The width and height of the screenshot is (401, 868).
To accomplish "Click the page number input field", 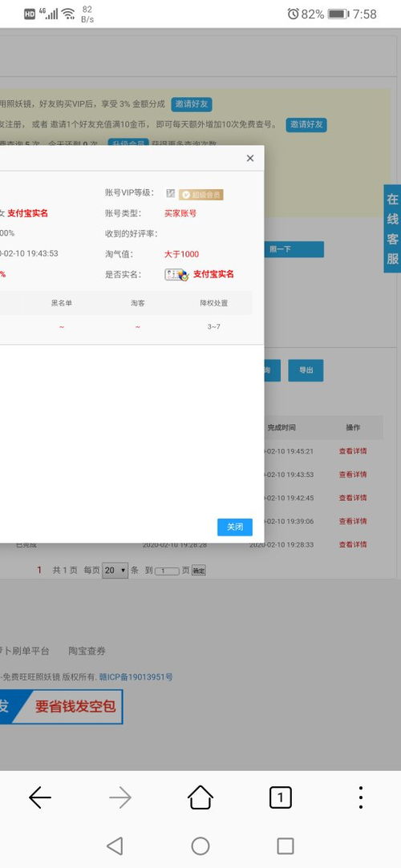I will pyautogui.click(x=167, y=571).
